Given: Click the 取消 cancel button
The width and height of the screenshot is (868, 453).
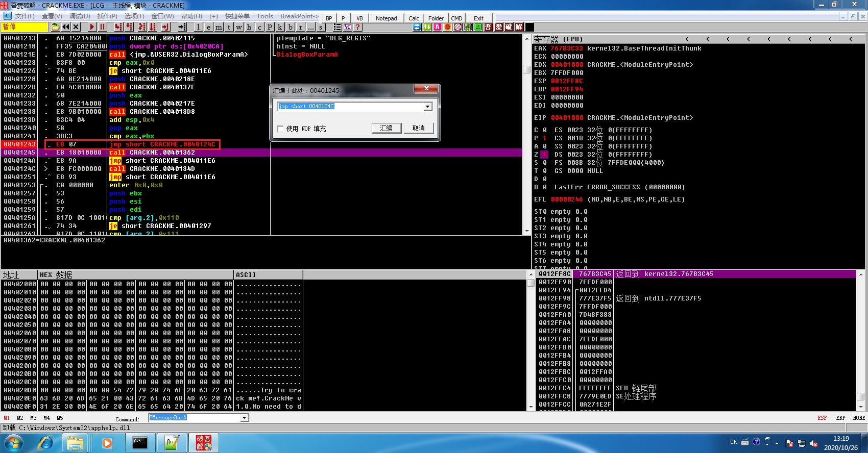Looking at the screenshot, I should pyautogui.click(x=419, y=128).
